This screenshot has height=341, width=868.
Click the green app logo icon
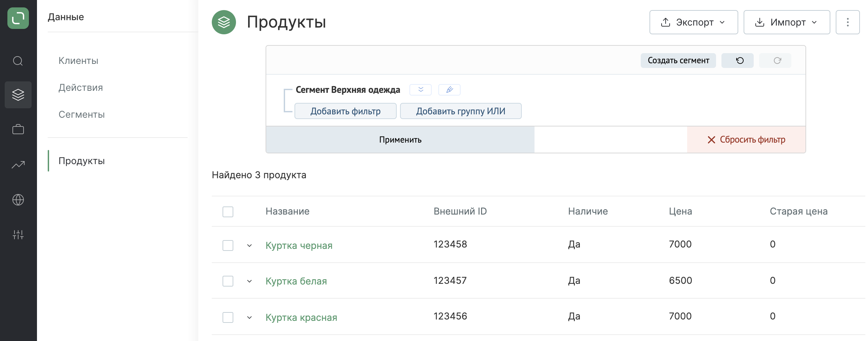tap(18, 18)
